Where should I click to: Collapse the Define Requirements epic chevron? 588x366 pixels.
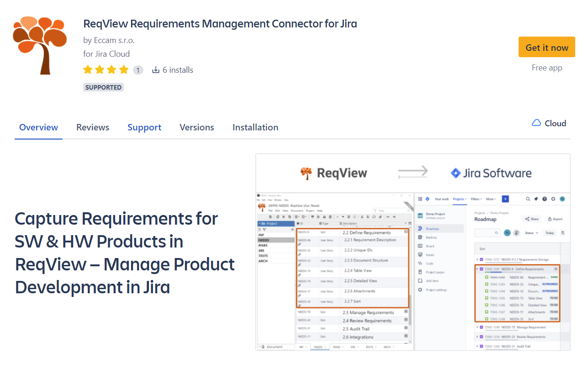coord(477,269)
